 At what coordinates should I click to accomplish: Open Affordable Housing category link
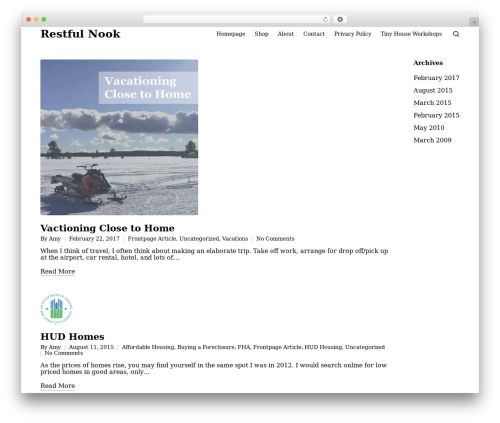[x=148, y=347]
